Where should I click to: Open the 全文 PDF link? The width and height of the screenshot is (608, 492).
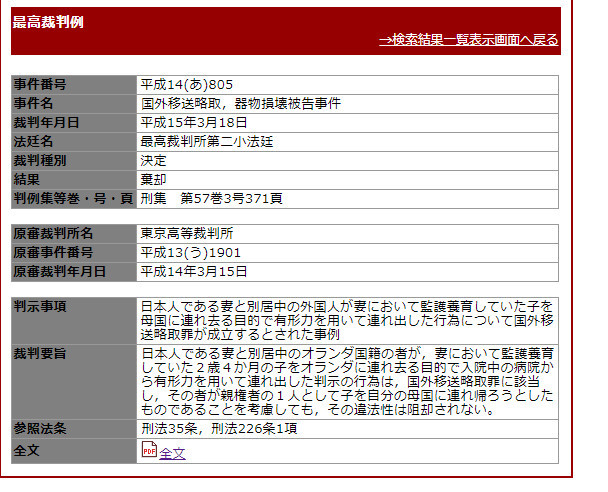[172, 453]
